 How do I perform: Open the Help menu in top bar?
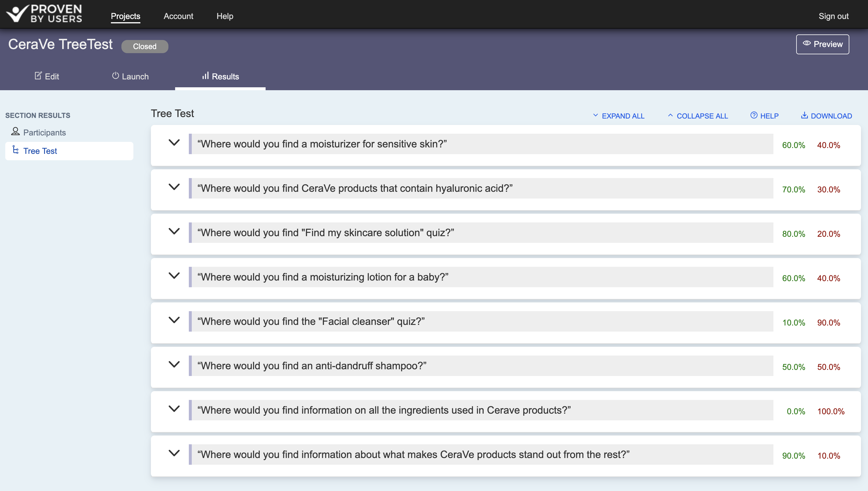[225, 16]
